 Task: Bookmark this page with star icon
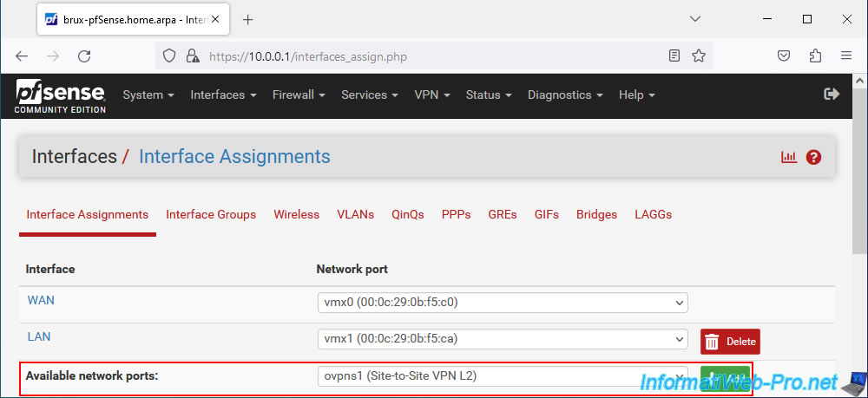(699, 55)
